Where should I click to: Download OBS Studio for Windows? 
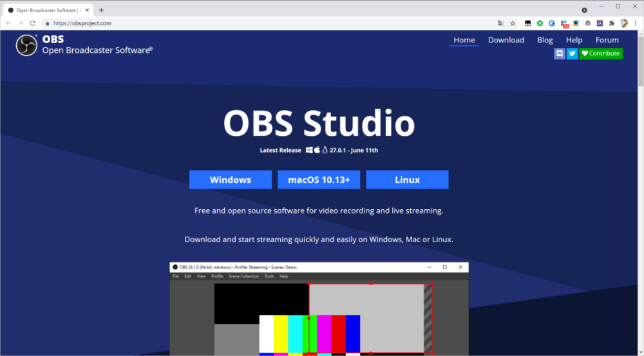point(231,180)
